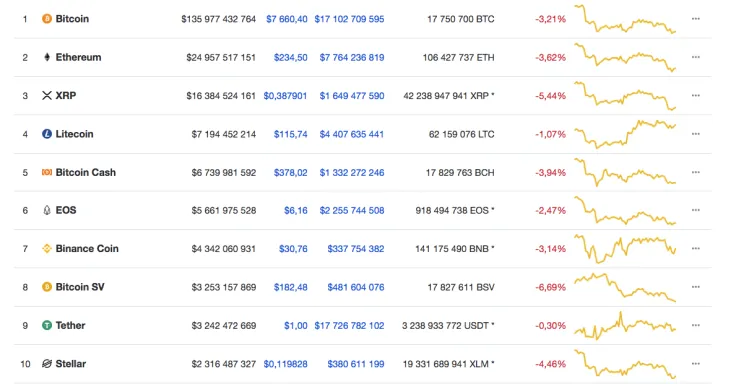Open the more options menu for Bitcoin
The width and height of the screenshot is (736, 384).
tap(696, 19)
